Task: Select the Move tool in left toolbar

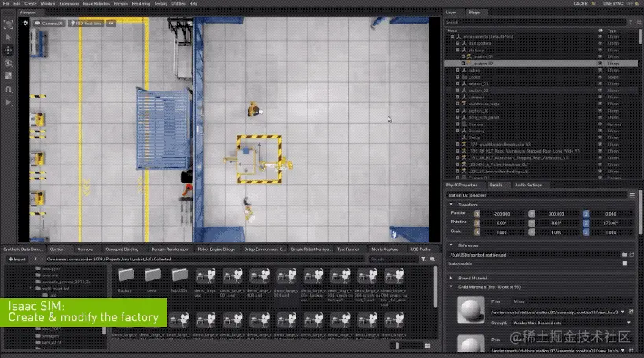Action: (x=8, y=50)
